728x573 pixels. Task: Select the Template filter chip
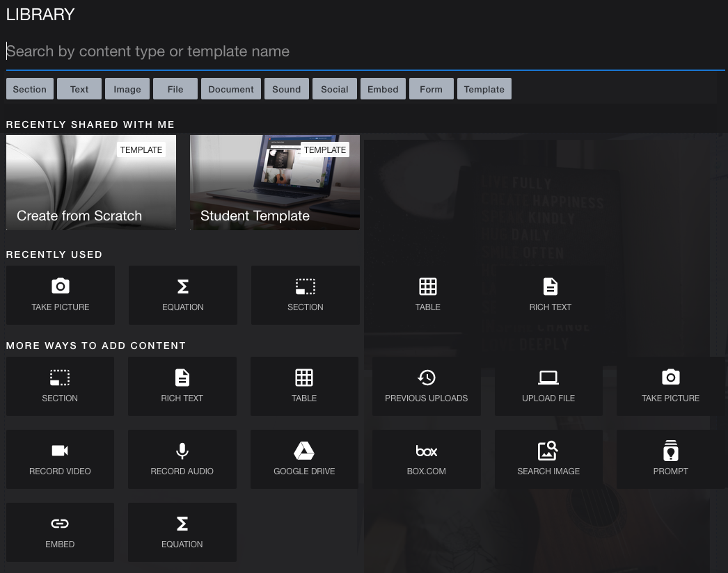pyautogui.click(x=484, y=88)
